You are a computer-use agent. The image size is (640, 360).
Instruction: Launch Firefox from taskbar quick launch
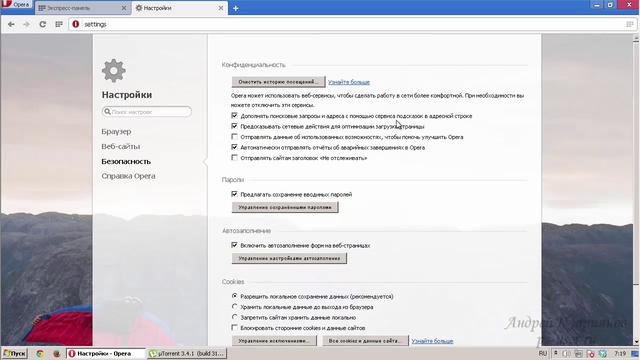tap(57, 354)
